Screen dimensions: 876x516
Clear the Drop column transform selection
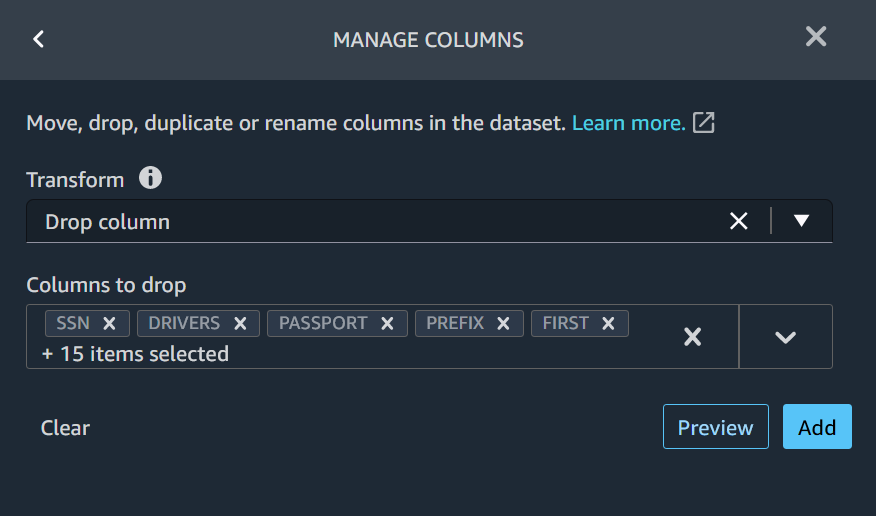pyautogui.click(x=738, y=221)
